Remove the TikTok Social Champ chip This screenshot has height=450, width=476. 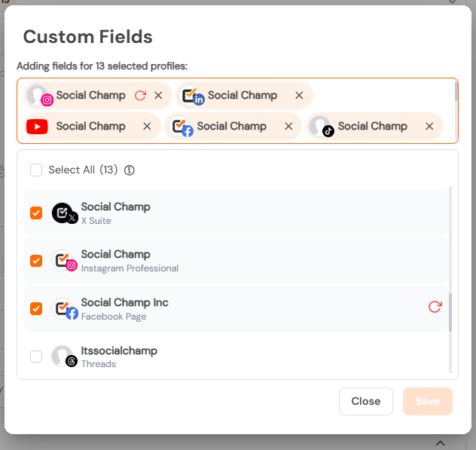[x=429, y=126]
